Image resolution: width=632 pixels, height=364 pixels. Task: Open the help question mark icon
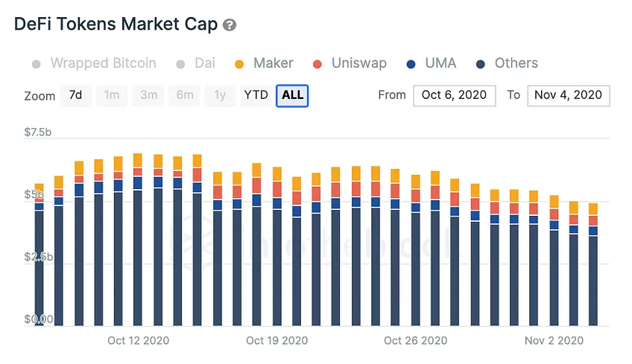pos(230,25)
